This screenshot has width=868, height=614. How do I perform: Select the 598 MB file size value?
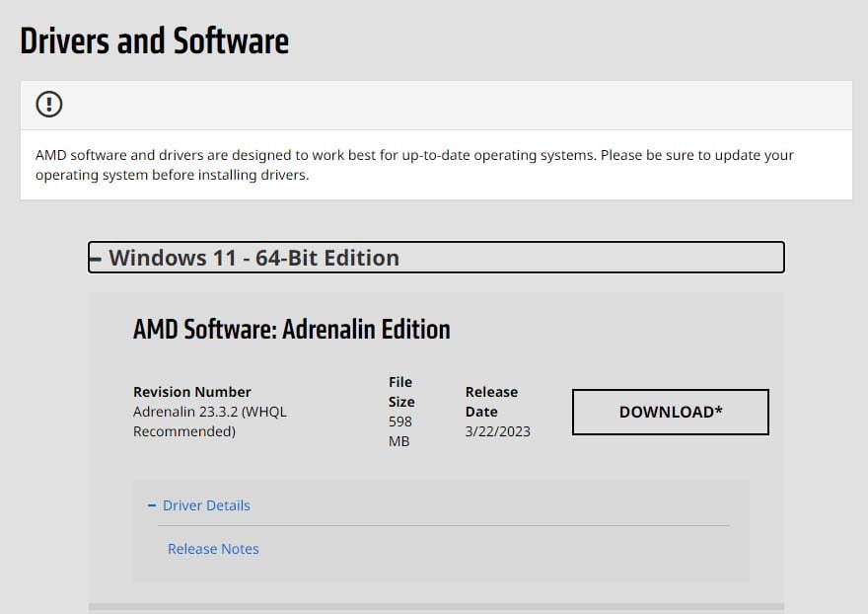(400, 431)
